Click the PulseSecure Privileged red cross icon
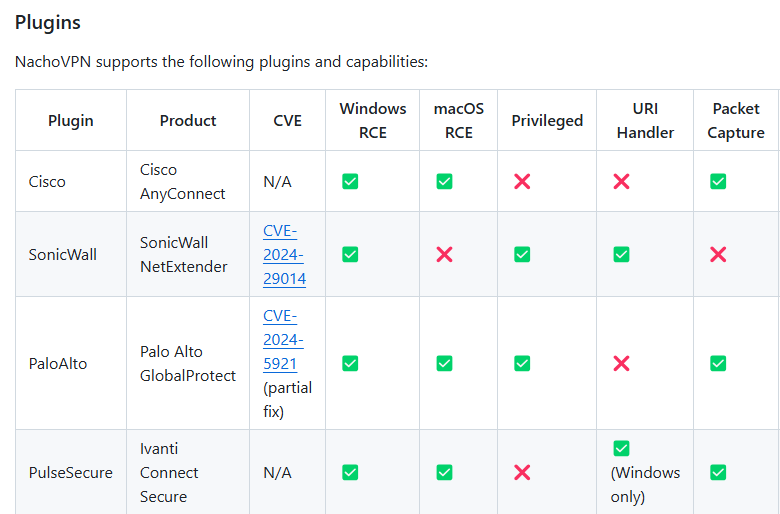 coord(522,472)
